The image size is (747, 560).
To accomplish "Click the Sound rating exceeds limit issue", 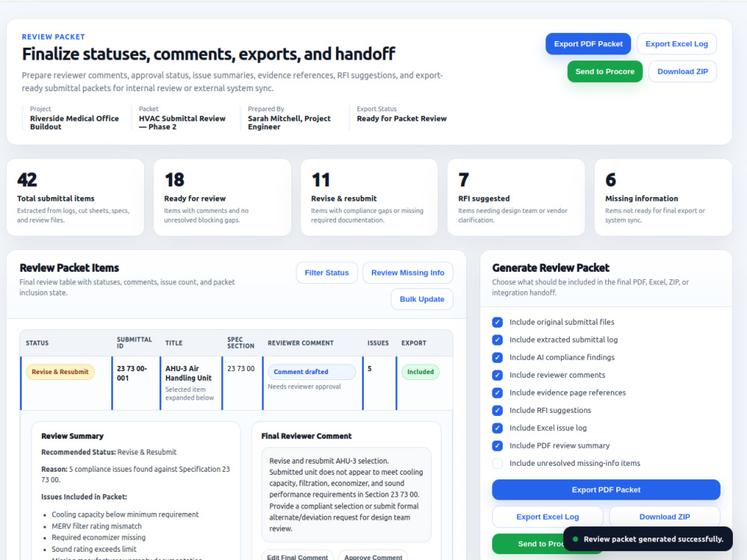I will point(94,549).
